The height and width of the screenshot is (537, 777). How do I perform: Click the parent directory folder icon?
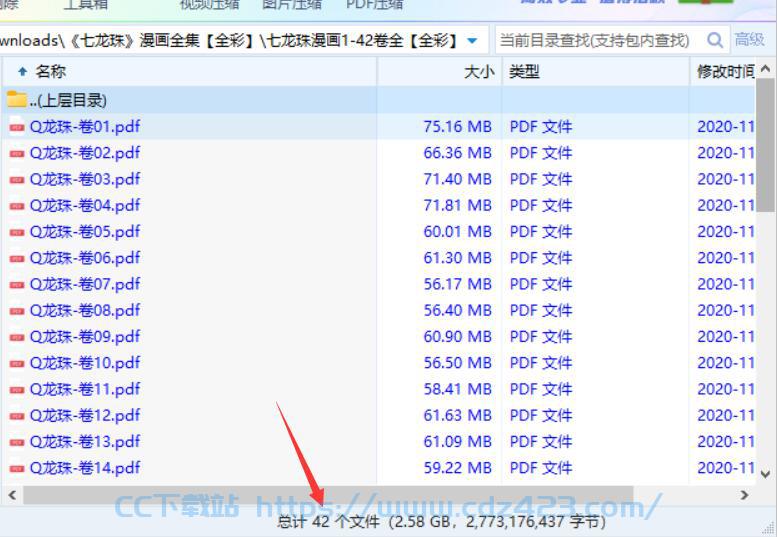tap(16, 99)
